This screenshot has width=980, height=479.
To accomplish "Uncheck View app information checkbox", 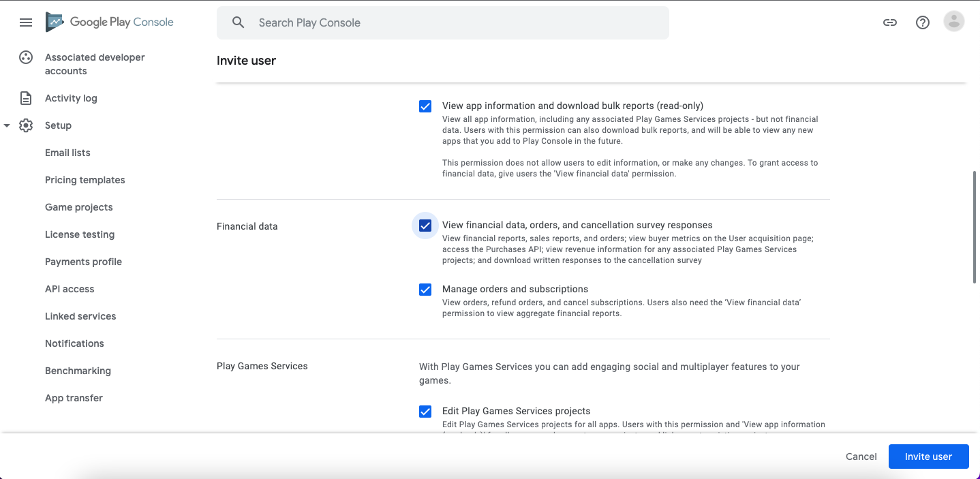I will pyautogui.click(x=425, y=106).
